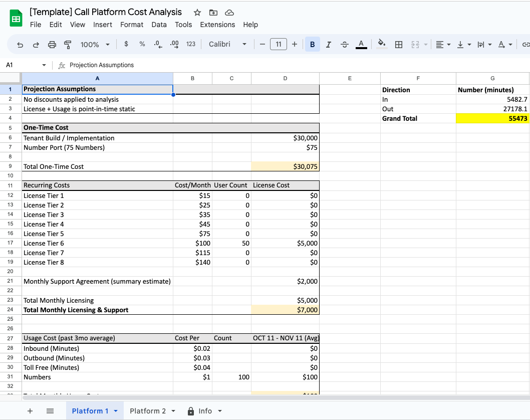
Task: Switch to the Platform 2 tab
Action: (148, 411)
